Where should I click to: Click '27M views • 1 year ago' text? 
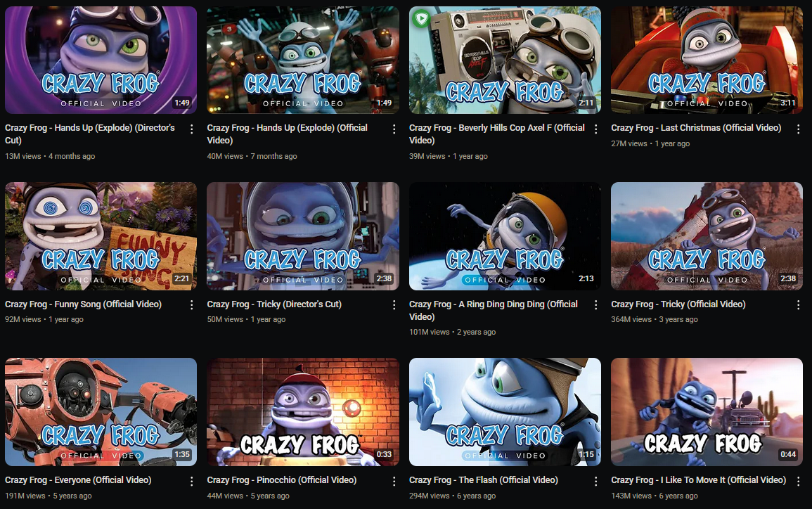pyautogui.click(x=650, y=143)
